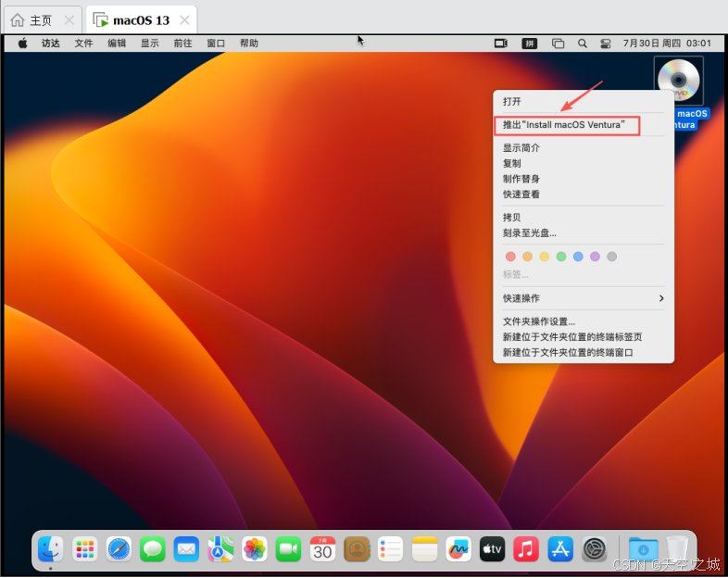Switch to the 主页 tab
This screenshot has height=578, width=728.
43,20
